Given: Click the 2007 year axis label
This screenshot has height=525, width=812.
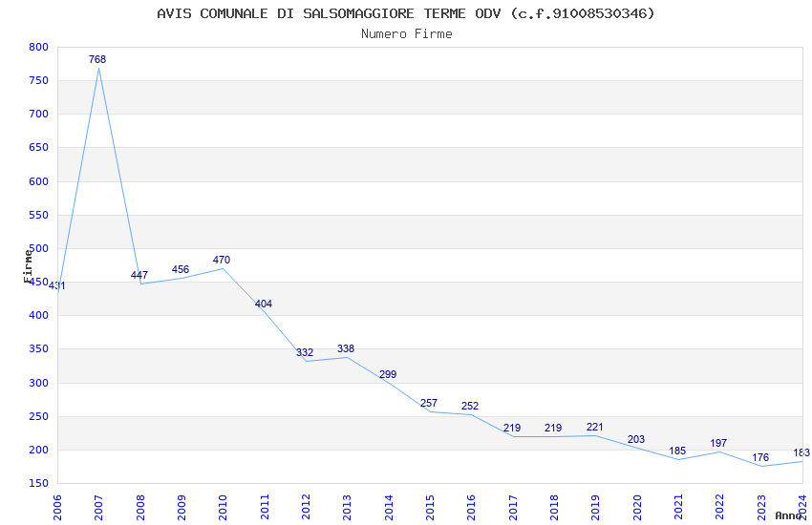Looking at the screenshot, I should click(99, 508).
